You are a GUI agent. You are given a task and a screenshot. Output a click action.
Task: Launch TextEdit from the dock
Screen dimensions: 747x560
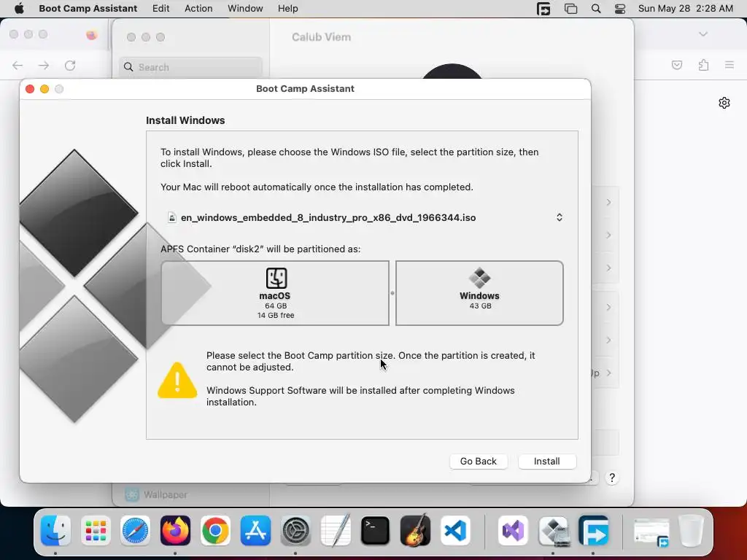click(336, 531)
